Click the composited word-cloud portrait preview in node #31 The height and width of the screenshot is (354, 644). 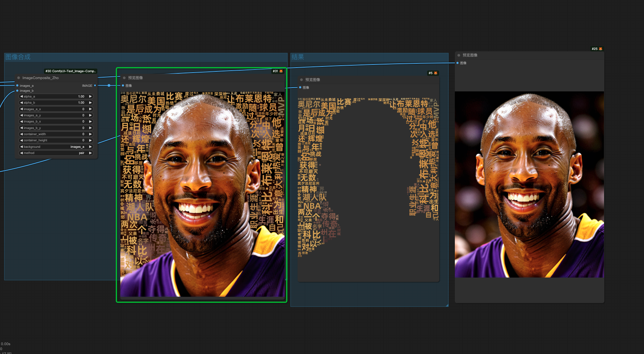click(x=203, y=194)
